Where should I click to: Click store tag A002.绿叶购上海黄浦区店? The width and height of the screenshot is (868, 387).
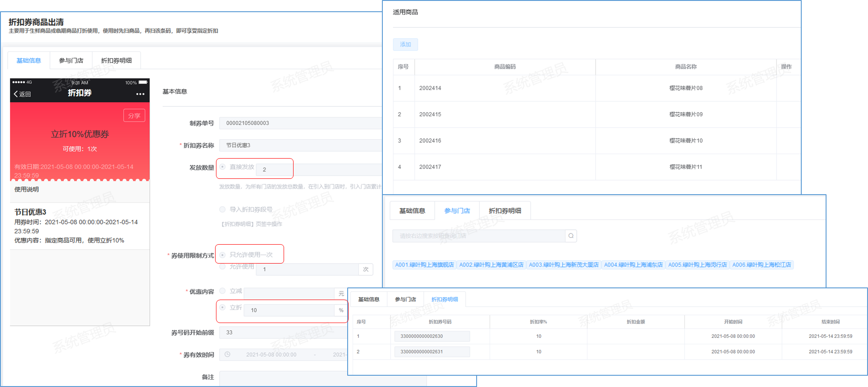click(x=491, y=265)
